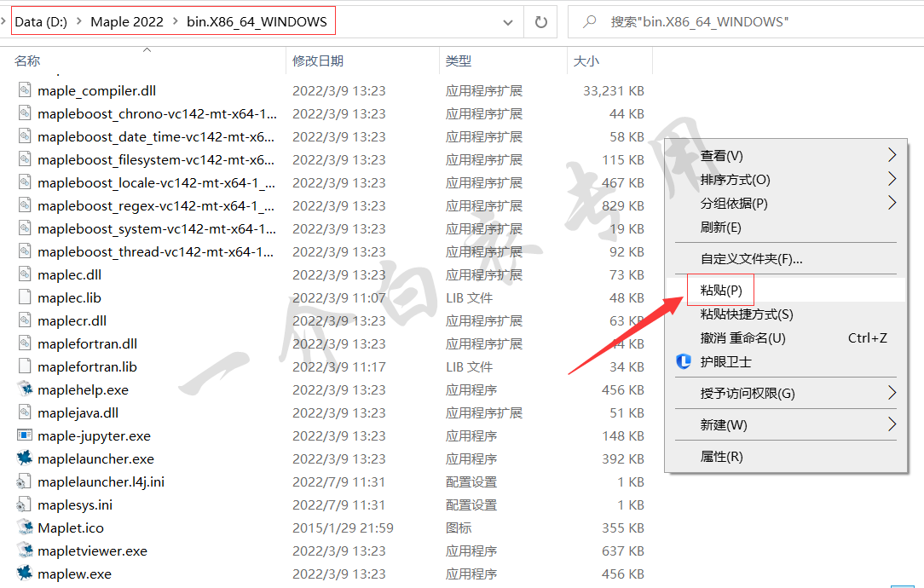Click the maplec.dll file icon
This screenshot has width=924, height=588.
(25, 274)
